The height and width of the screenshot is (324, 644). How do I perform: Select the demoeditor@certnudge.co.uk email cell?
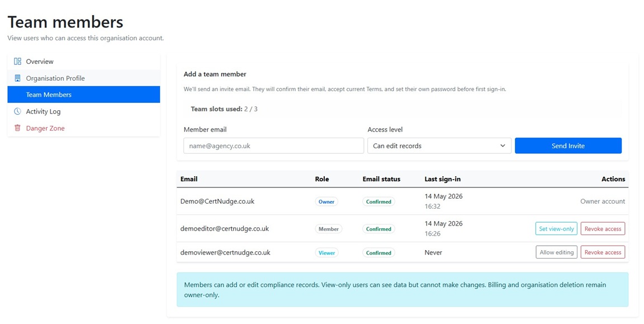click(225, 229)
